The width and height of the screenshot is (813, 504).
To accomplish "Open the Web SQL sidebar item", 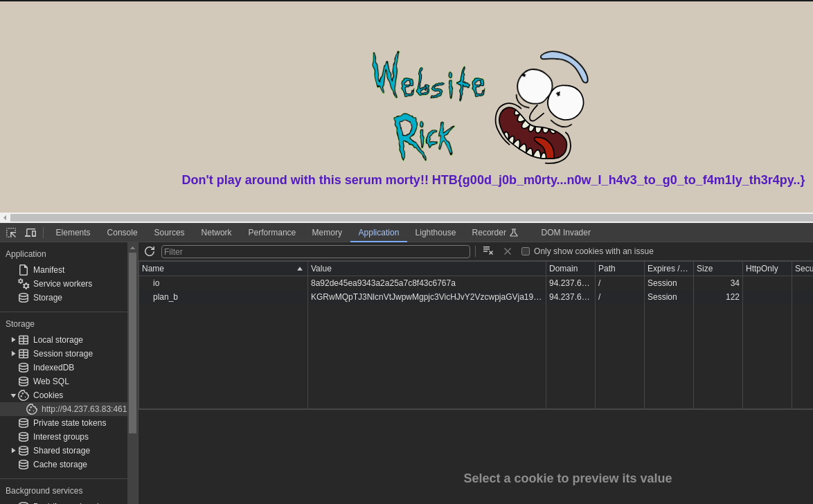I will (x=51, y=381).
